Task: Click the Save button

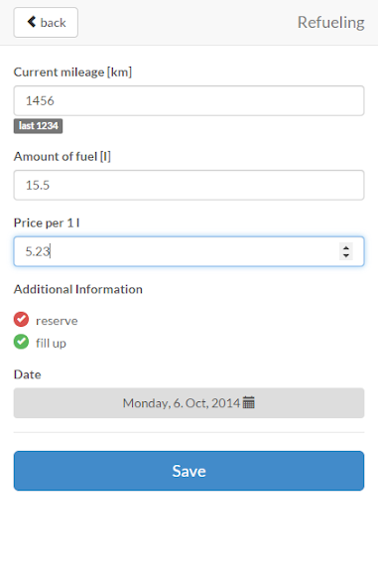Action: [x=189, y=471]
